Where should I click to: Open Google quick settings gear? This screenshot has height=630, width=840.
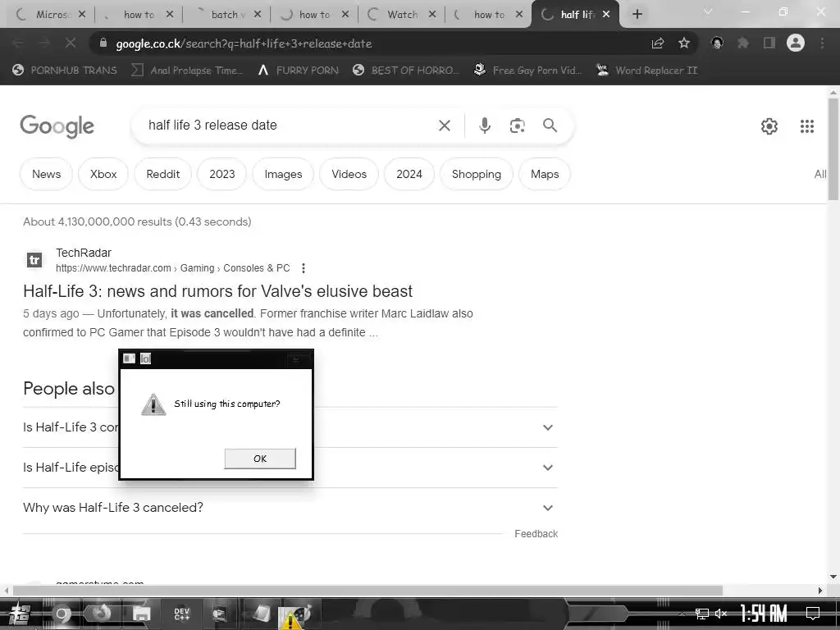pos(769,126)
